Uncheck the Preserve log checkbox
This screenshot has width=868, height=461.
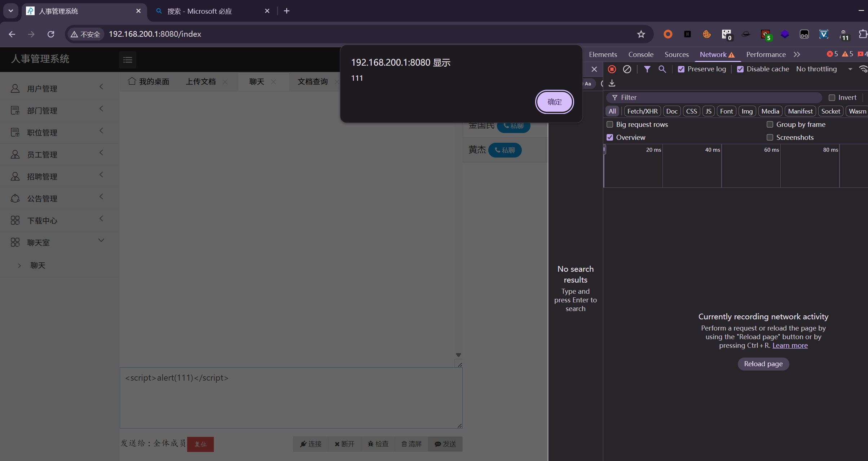(x=681, y=69)
